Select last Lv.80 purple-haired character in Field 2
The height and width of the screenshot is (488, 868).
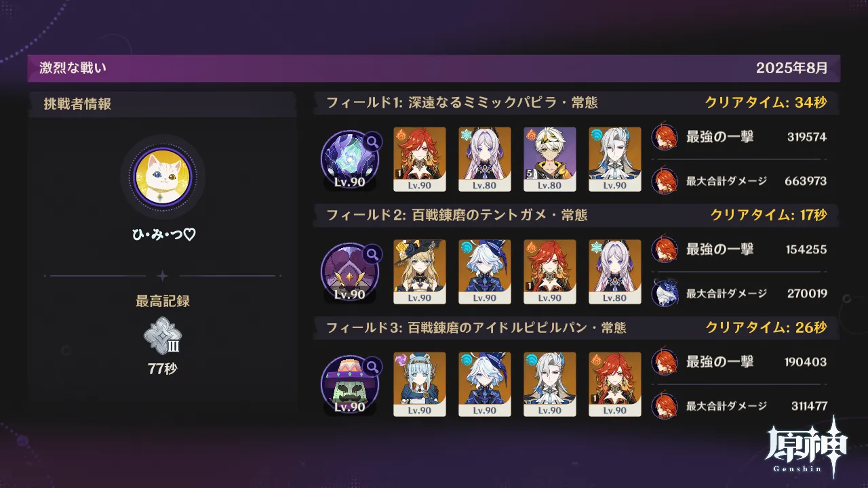pyautogui.click(x=615, y=271)
